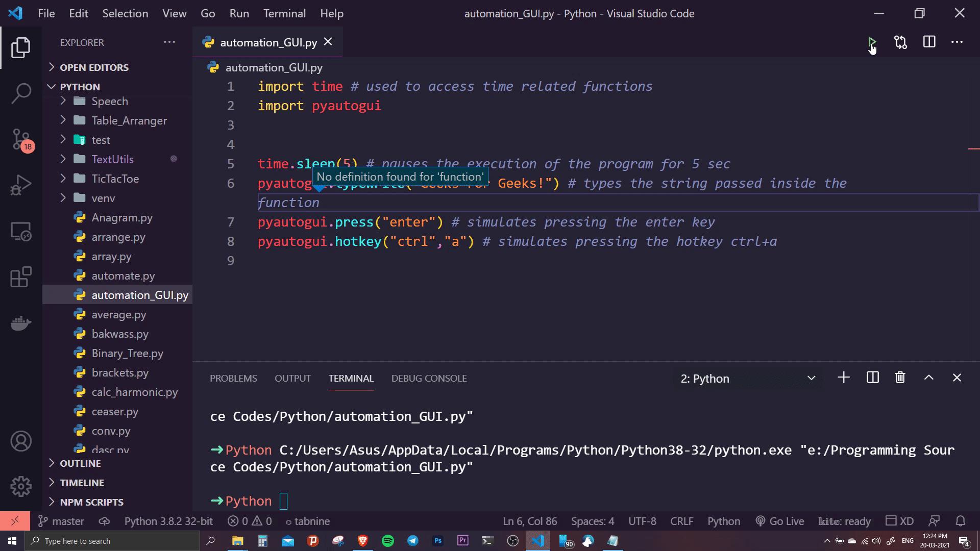The image size is (980, 551).
Task: Open the Terminal menu
Action: tap(284, 14)
